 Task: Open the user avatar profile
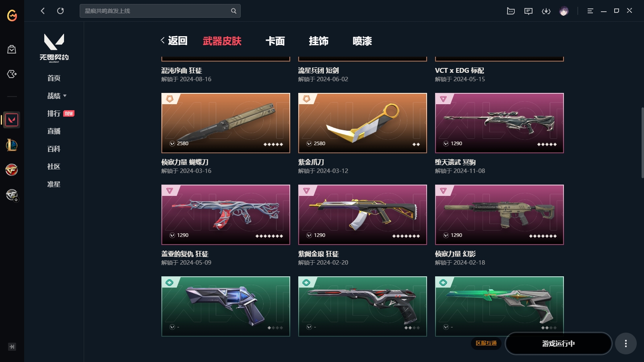[564, 11]
